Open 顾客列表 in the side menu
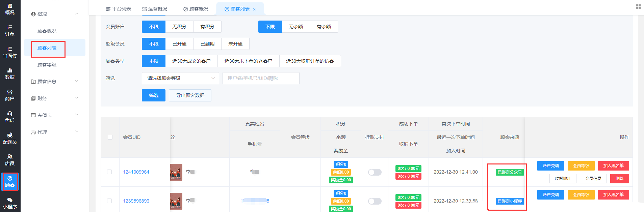The width and height of the screenshot is (644, 212). 47,48
